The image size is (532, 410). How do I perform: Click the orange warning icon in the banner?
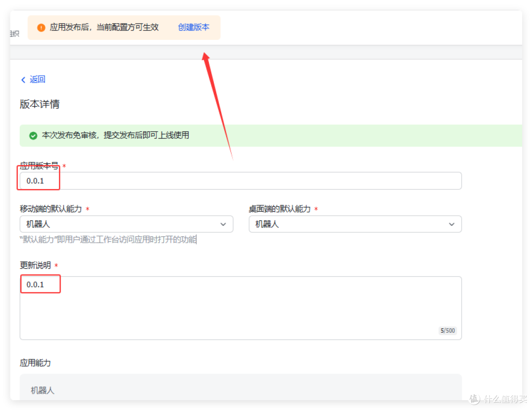point(41,28)
